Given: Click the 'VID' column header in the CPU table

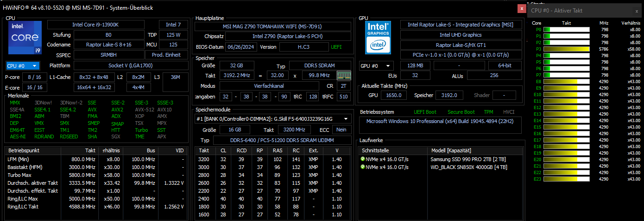Looking at the screenshot, I should click(x=172, y=150).
